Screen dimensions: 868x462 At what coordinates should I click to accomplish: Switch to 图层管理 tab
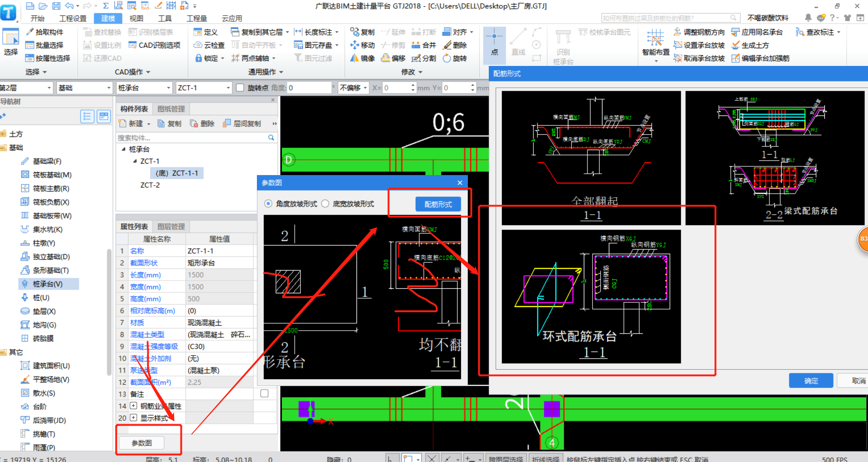171,226
